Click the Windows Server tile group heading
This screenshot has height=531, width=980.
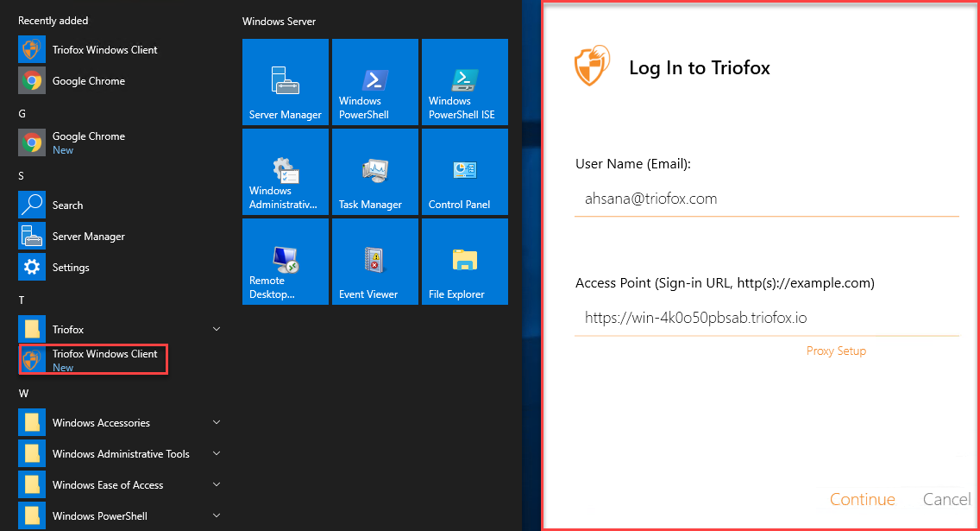point(279,22)
